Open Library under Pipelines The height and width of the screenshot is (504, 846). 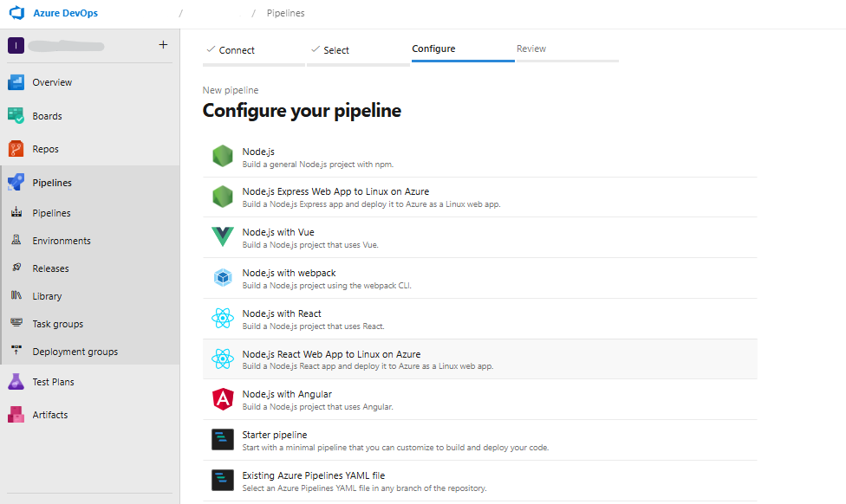click(47, 296)
